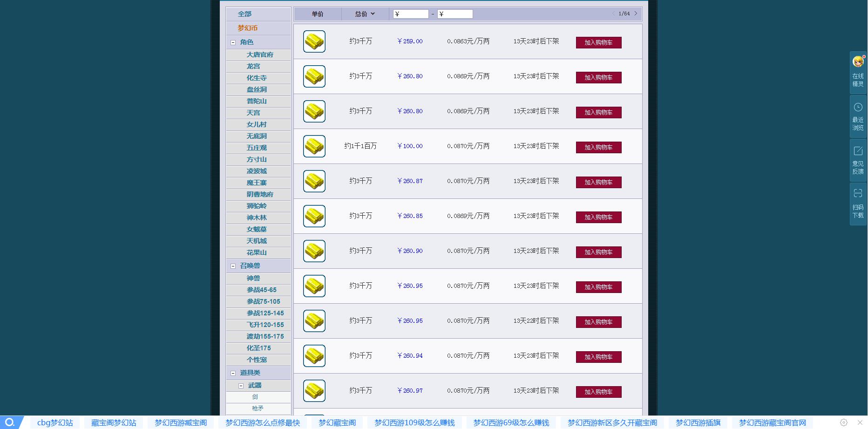This screenshot has width=868, height=429.
Task: Collapse the 道具类 category section
Action: pos(233,373)
